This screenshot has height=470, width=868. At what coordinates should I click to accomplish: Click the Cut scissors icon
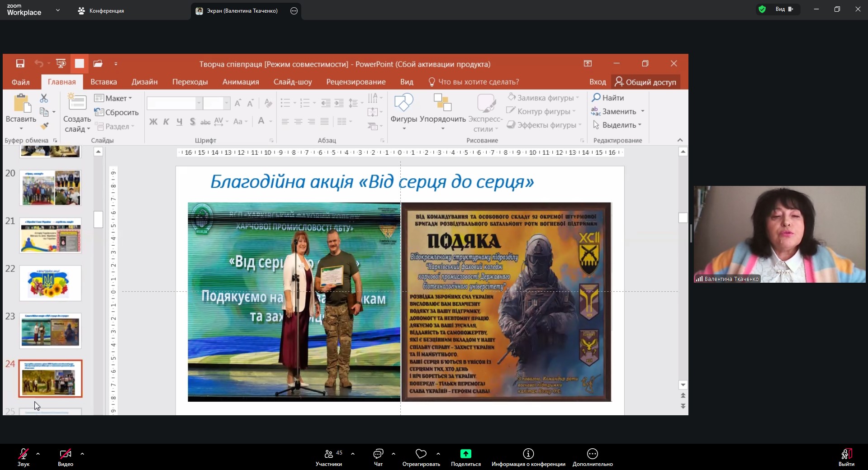tap(44, 98)
